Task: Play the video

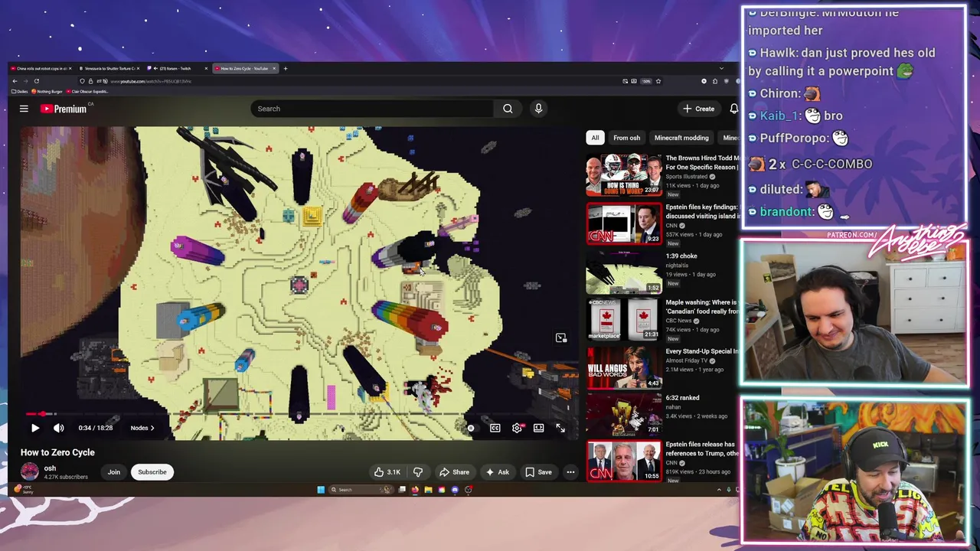Action: pos(35,428)
